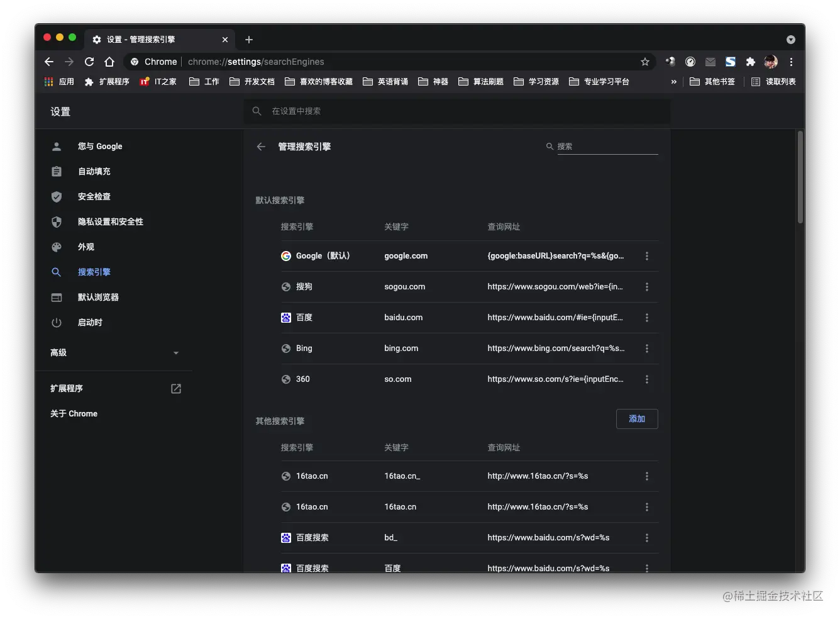Open more actions for Google (默认)

[647, 256]
